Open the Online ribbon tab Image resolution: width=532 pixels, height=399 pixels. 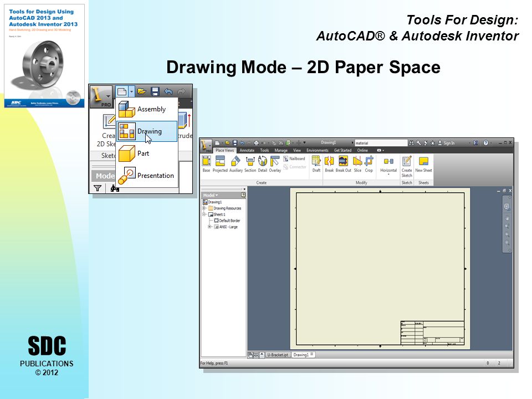[x=362, y=150]
